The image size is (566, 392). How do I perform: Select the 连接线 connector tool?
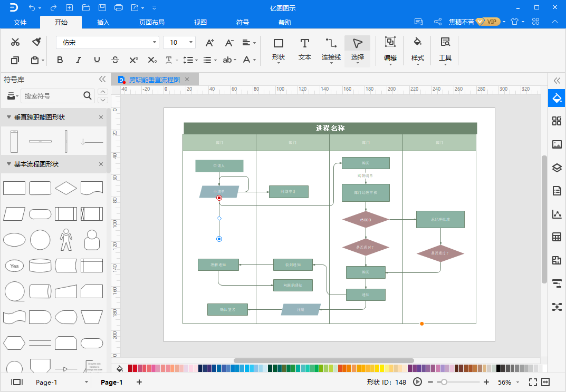(331, 51)
